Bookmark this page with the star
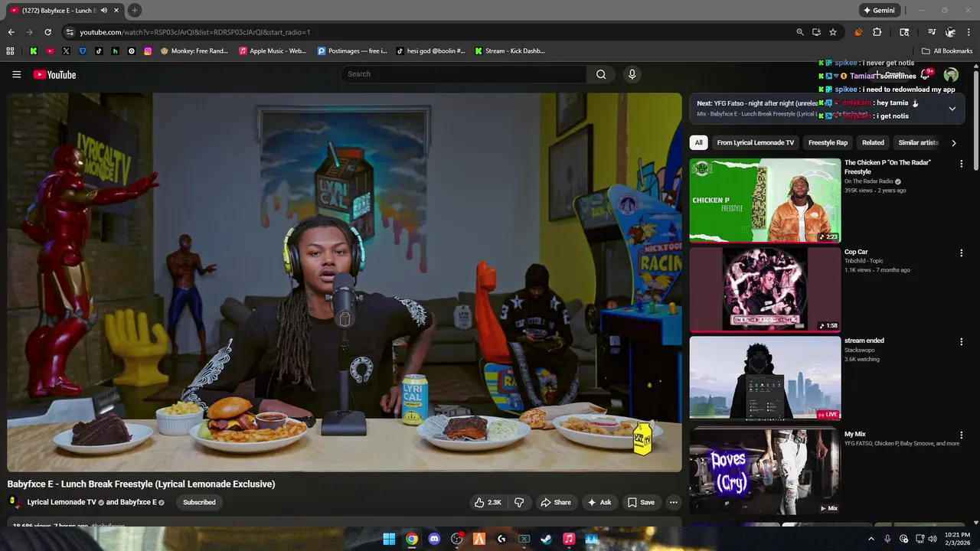The width and height of the screenshot is (980, 551). pos(833,32)
